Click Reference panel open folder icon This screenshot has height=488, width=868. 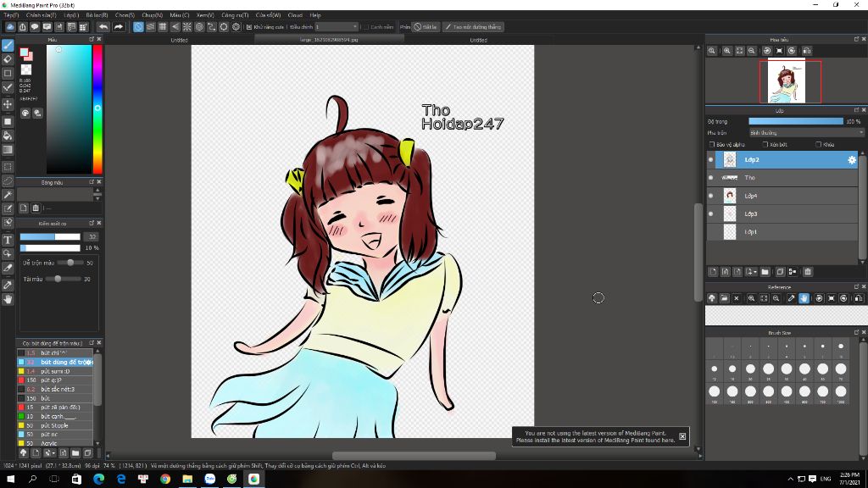(724, 298)
